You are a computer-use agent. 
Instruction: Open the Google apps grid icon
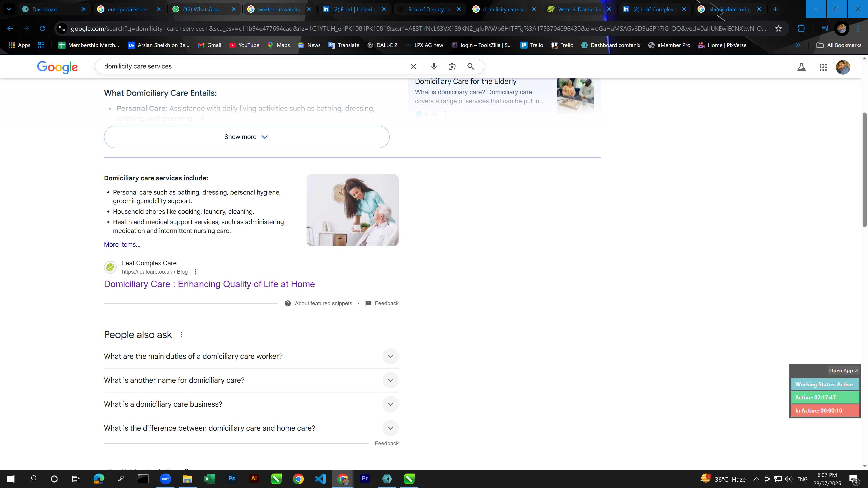click(x=823, y=67)
